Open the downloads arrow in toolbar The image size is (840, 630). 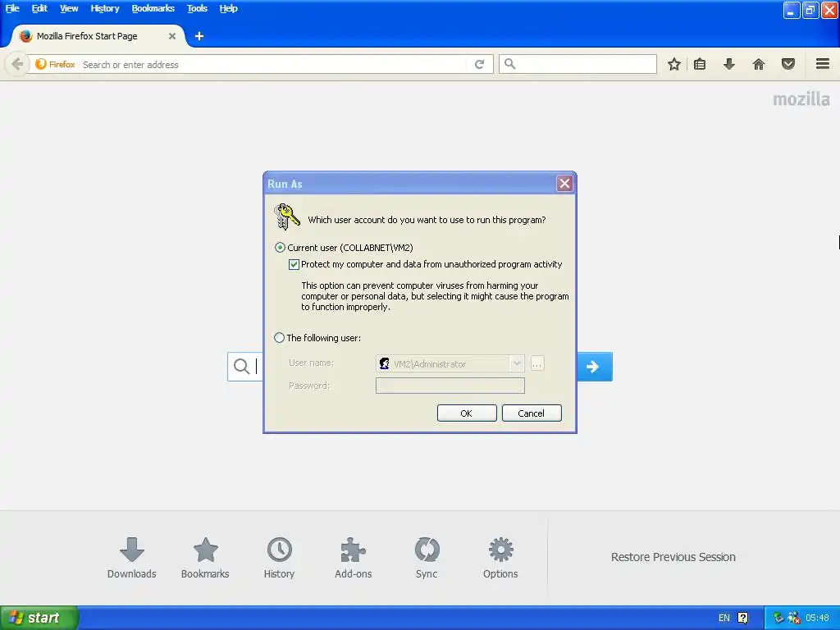[x=728, y=64]
